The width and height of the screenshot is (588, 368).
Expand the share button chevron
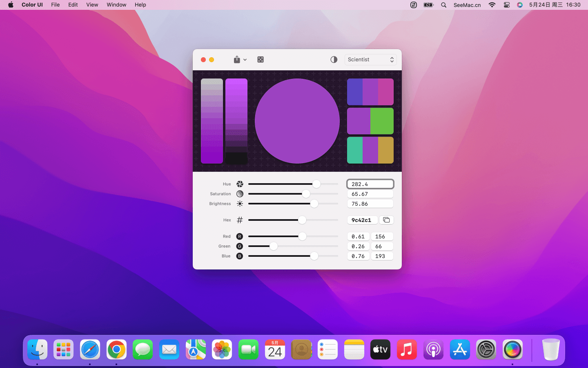click(x=245, y=60)
